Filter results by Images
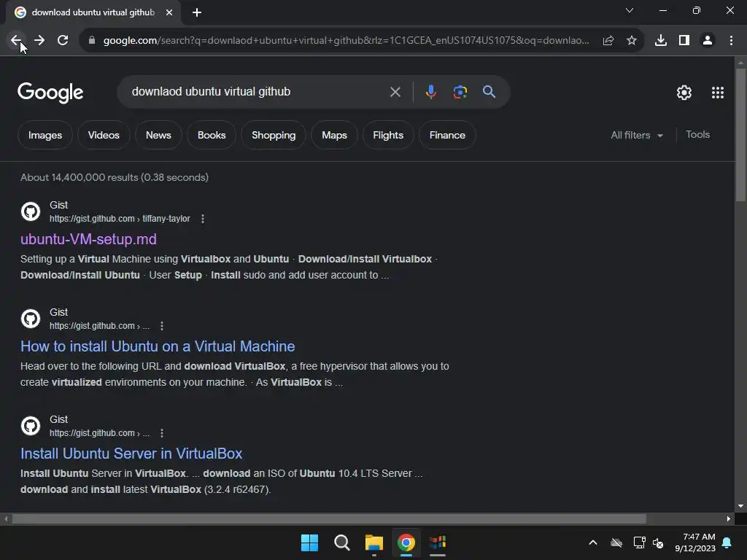The width and height of the screenshot is (747, 560). click(x=45, y=135)
